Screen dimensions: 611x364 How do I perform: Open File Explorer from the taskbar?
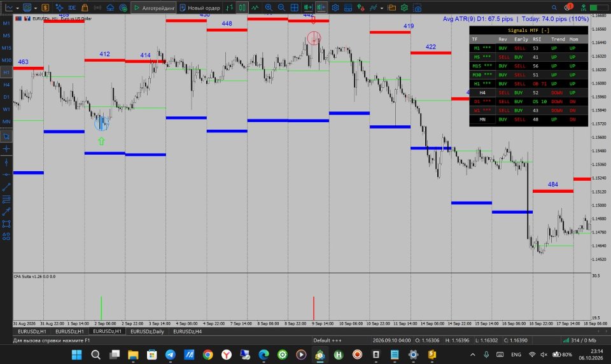coord(133,354)
